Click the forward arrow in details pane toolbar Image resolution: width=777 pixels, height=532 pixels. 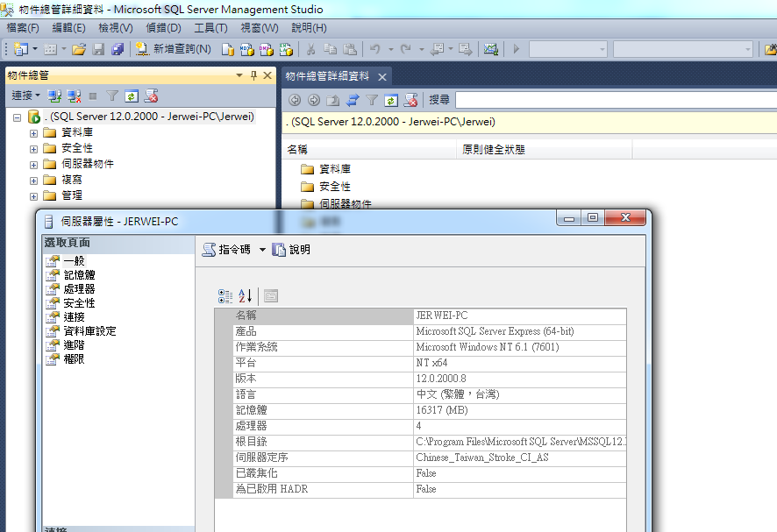(314, 100)
